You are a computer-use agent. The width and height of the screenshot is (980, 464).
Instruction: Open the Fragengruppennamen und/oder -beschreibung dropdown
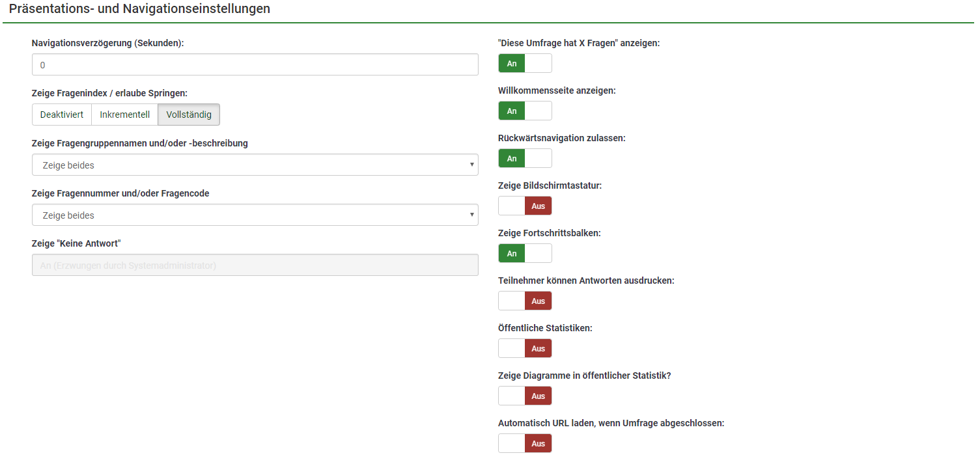click(255, 165)
